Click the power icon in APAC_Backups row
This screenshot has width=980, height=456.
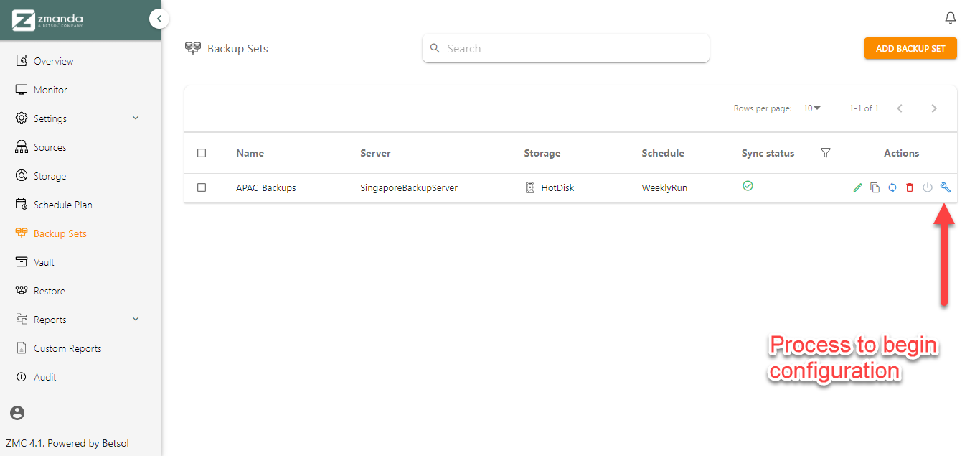(x=927, y=188)
